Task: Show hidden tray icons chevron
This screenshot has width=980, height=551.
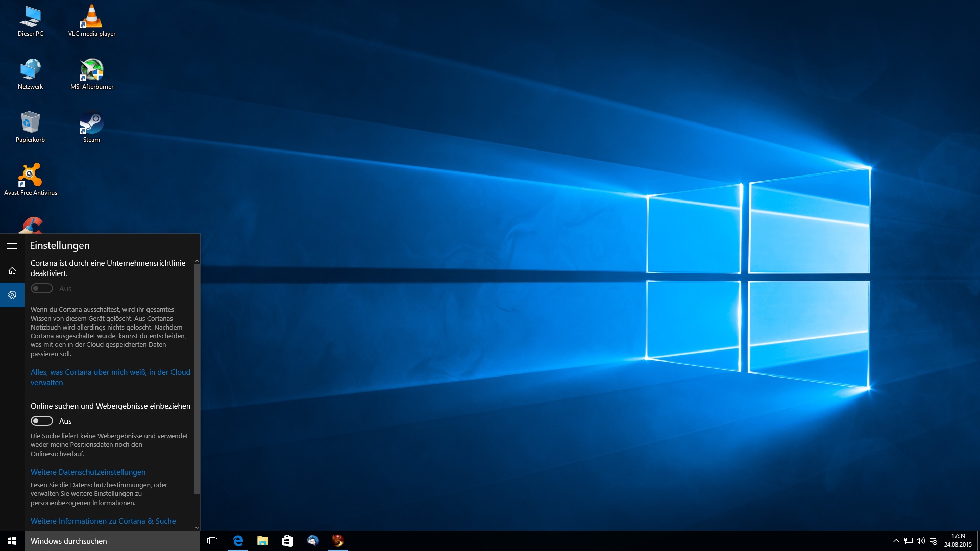Action: (x=896, y=541)
